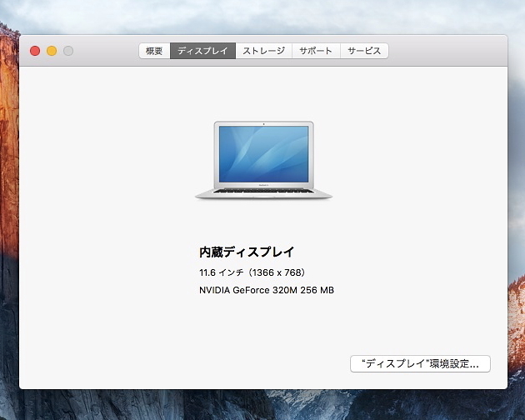Go to the サポート tab
This screenshot has height=420, width=525.
tap(316, 51)
